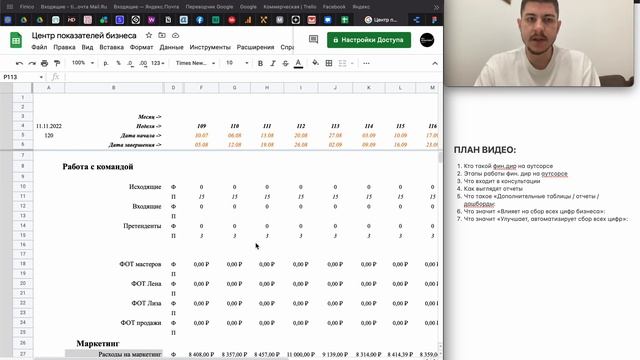Screen dimensions: 640x360
Task: Open the 'Коммерческая | Trello' bookmark
Action: click(289, 7)
